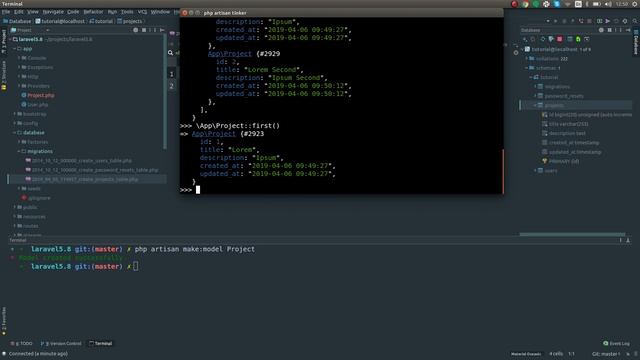640x360 pixels.
Task: Collapse the schemas node in Database tree
Action: tap(527, 68)
